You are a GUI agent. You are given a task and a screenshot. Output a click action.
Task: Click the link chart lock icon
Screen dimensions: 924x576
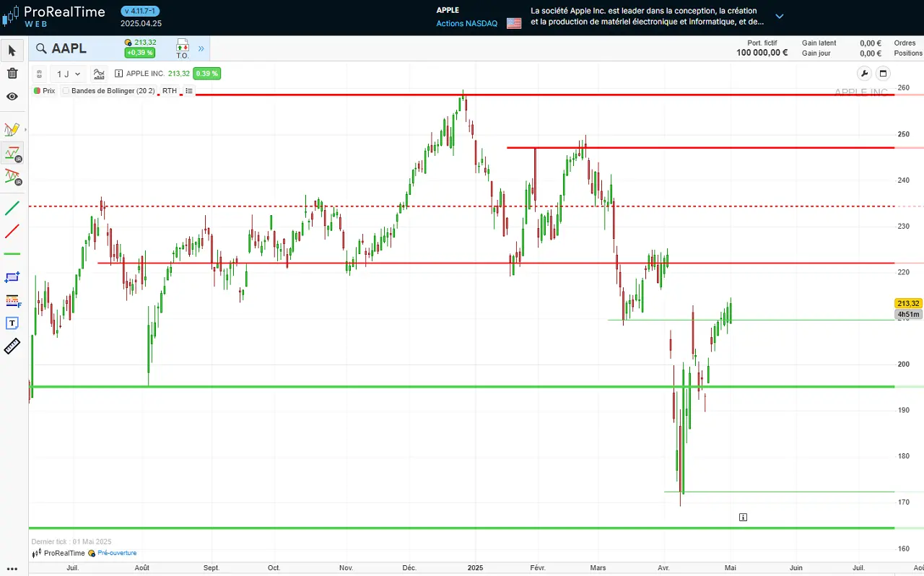[39, 74]
